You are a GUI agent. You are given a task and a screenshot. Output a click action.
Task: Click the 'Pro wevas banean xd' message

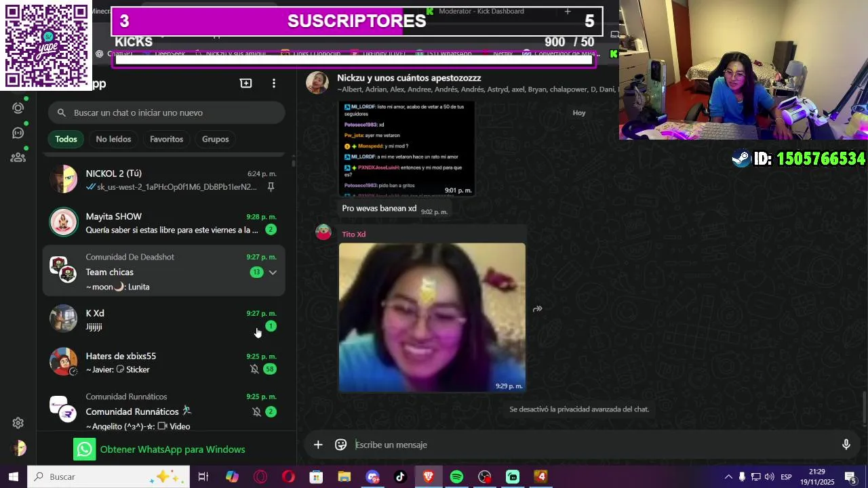point(379,208)
